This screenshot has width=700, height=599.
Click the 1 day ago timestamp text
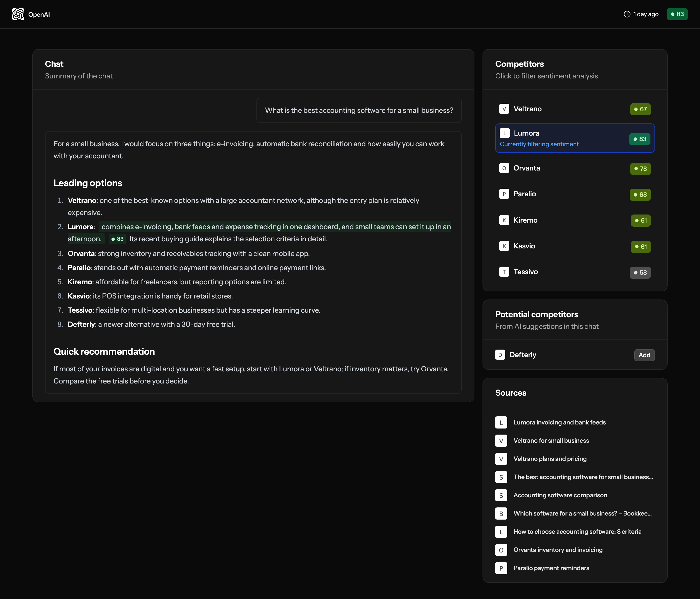(x=646, y=14)
